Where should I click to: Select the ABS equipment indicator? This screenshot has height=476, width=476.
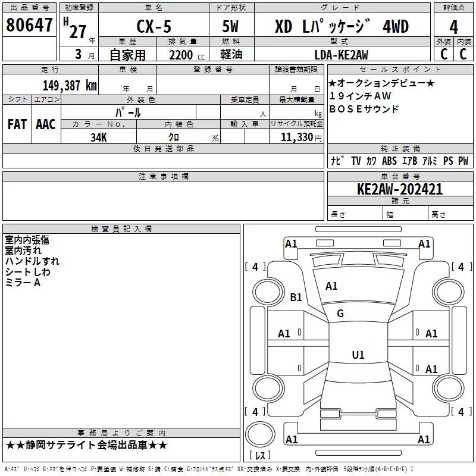click(389, 161)
